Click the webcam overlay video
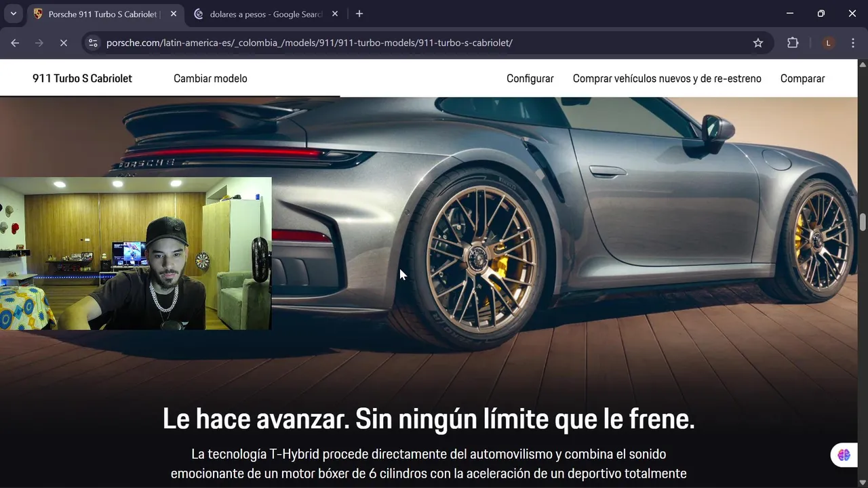The height and width of the screenshot is (488, 868). point(136,253)
